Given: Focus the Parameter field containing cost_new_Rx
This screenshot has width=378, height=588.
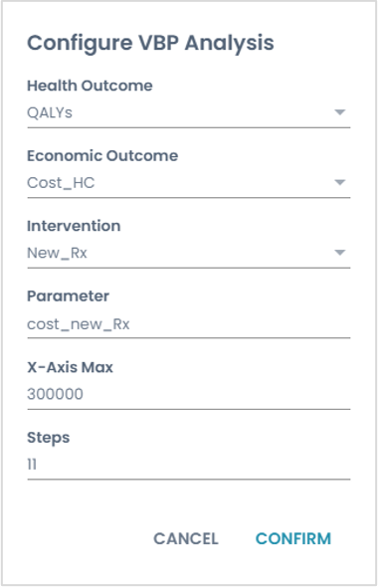Looking at the screenshot, I should click(x=189, y=324).
